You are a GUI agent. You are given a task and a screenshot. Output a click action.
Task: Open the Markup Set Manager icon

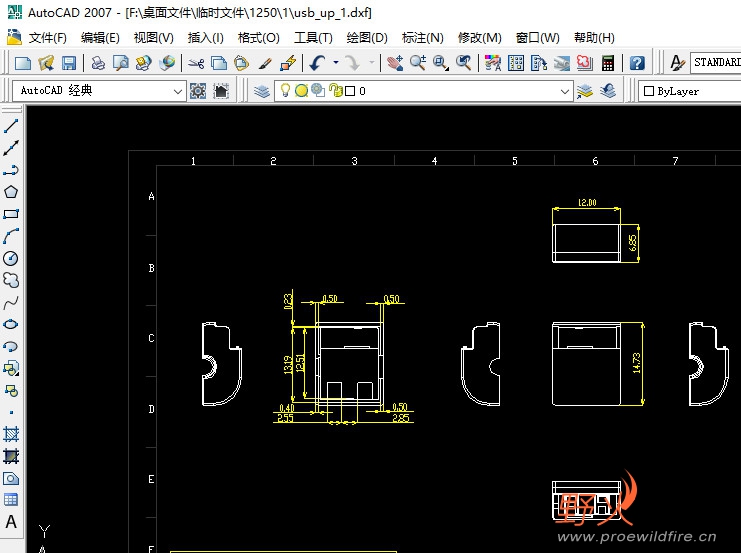click(x=585, y=62)
